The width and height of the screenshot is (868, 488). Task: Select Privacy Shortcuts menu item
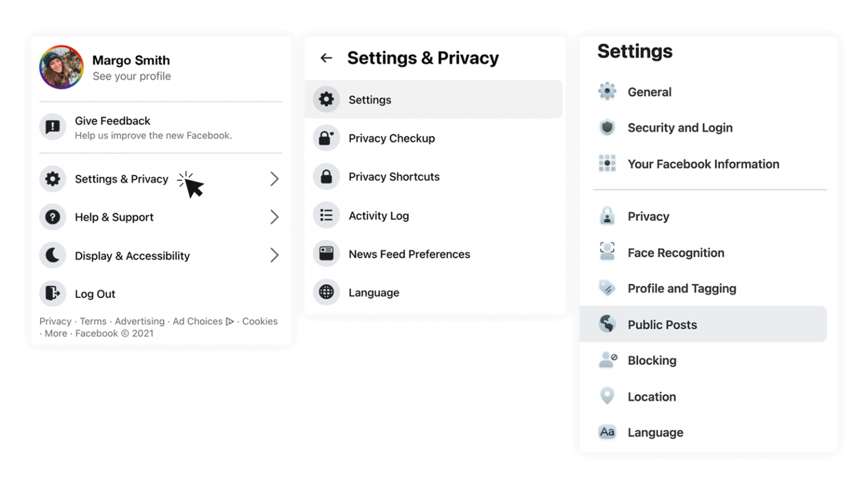point(394,177)
